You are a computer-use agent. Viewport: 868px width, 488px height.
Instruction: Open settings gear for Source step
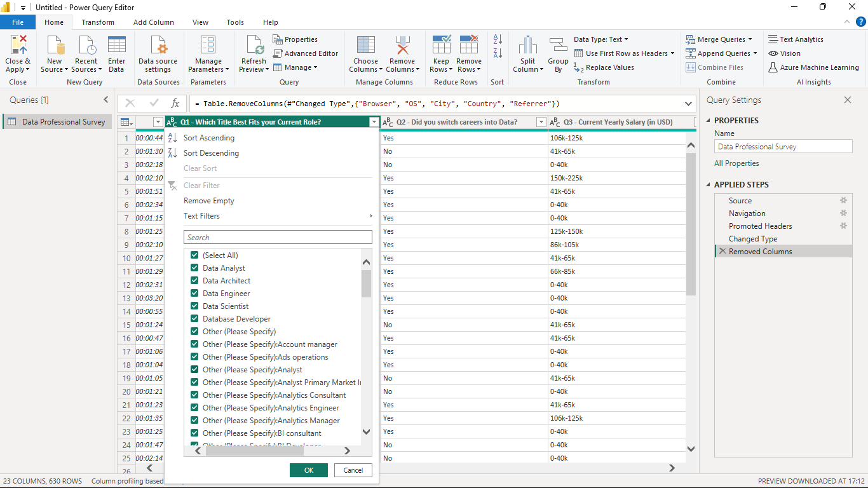pos(844,201)
